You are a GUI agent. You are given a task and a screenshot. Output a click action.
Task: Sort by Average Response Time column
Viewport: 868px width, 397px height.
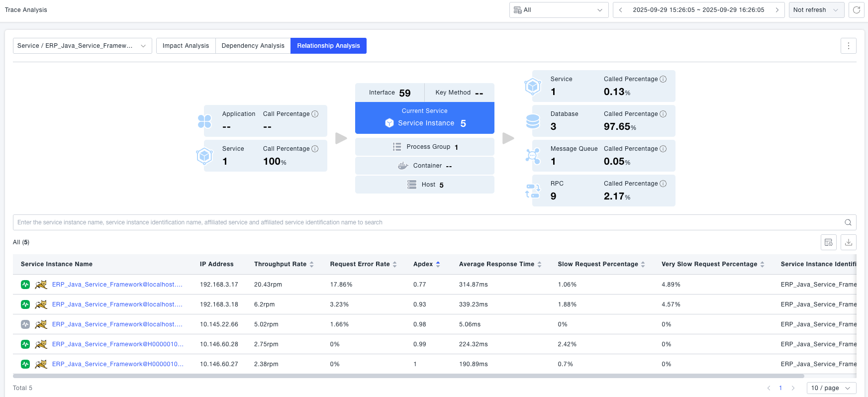coord(539,264)
